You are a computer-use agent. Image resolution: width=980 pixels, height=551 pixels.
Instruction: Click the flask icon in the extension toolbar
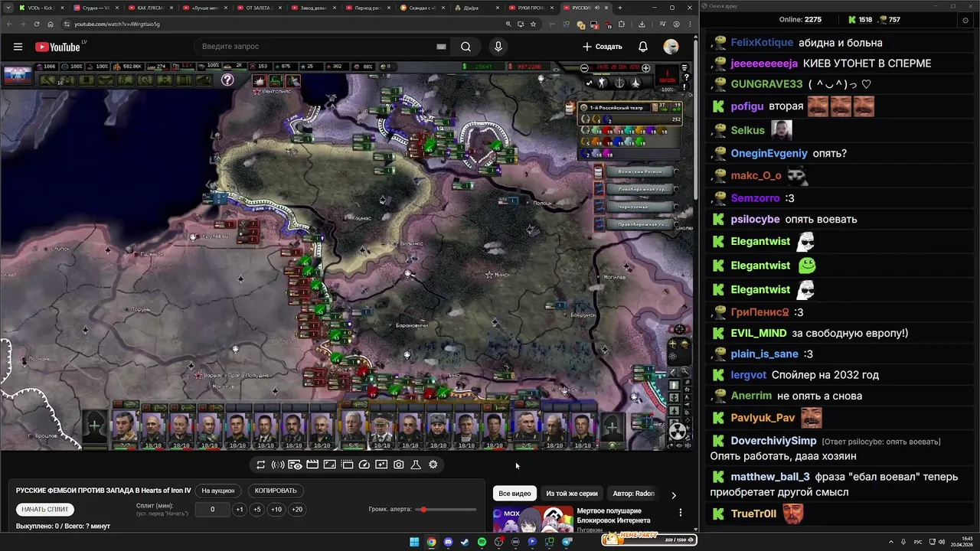[x=416, y=465]
